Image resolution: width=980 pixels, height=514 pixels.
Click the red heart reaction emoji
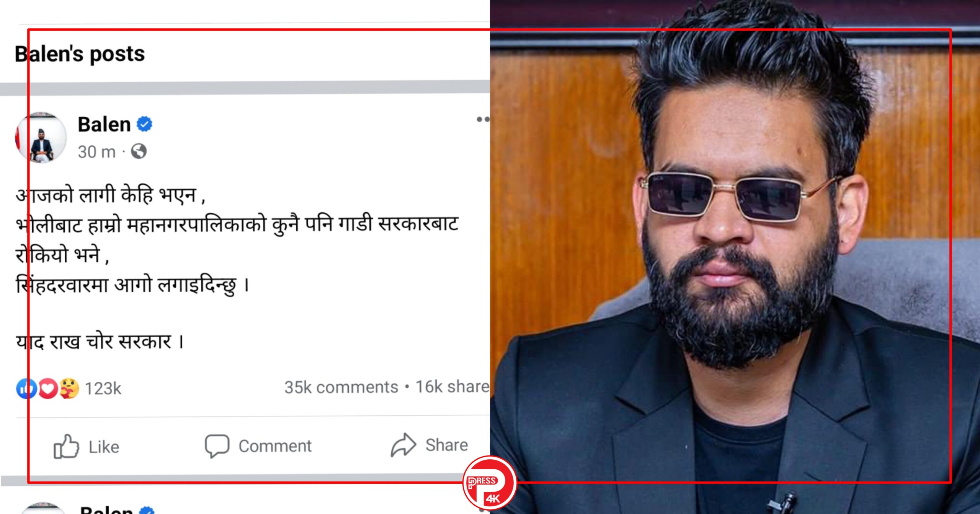point(48,389)
